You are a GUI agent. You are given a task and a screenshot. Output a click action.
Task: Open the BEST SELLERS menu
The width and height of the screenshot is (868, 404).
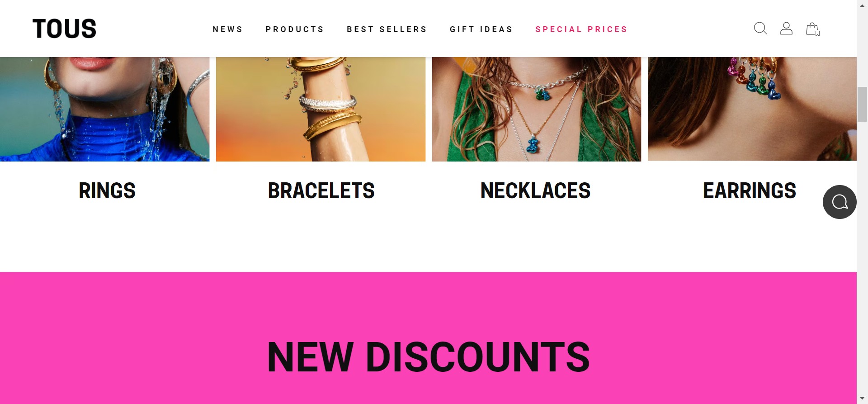tap(387, 29)
